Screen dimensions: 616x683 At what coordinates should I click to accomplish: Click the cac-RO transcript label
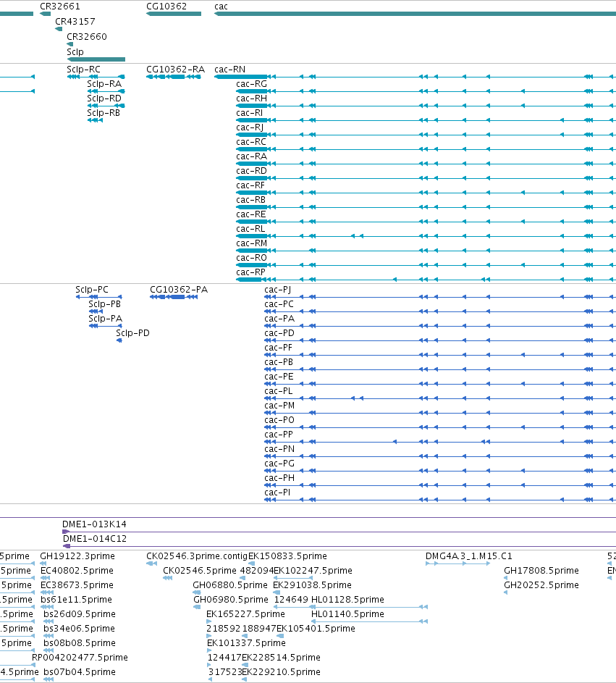[252, 257]
